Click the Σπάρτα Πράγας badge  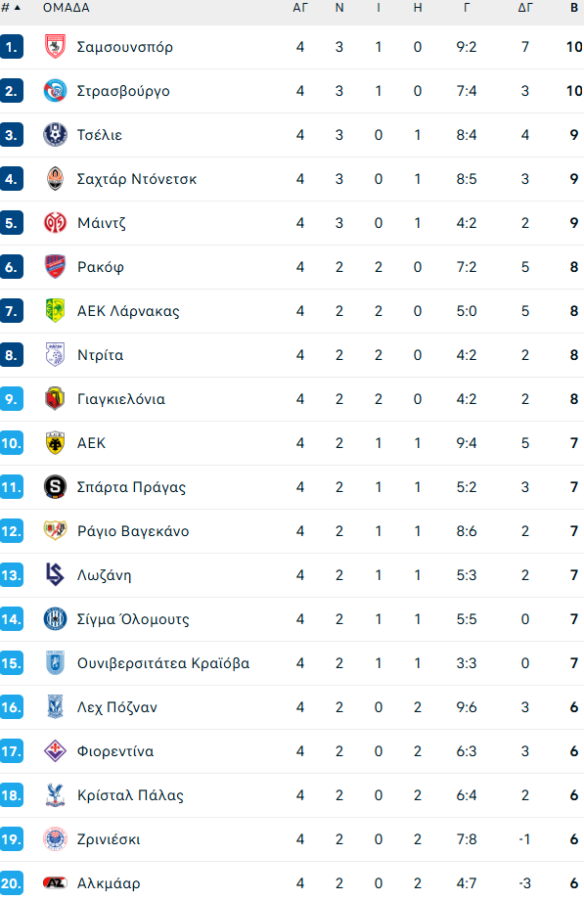[55, 486]
